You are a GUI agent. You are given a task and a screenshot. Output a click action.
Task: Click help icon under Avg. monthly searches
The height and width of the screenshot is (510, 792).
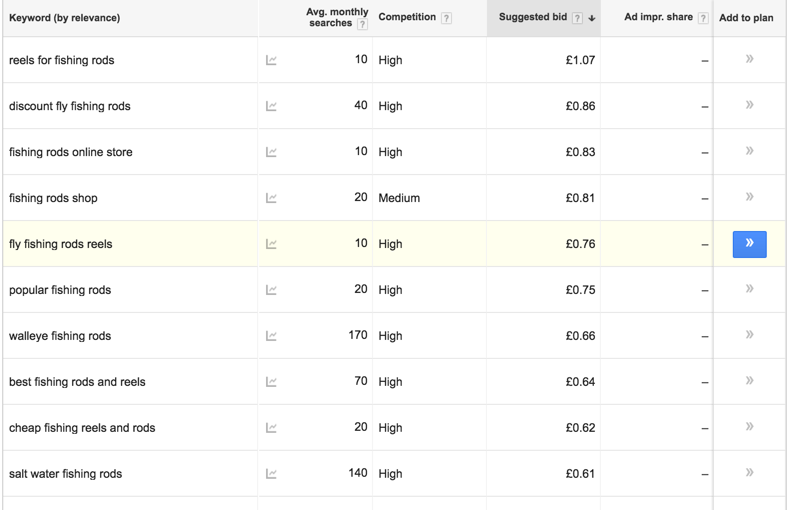coord(362,24)
